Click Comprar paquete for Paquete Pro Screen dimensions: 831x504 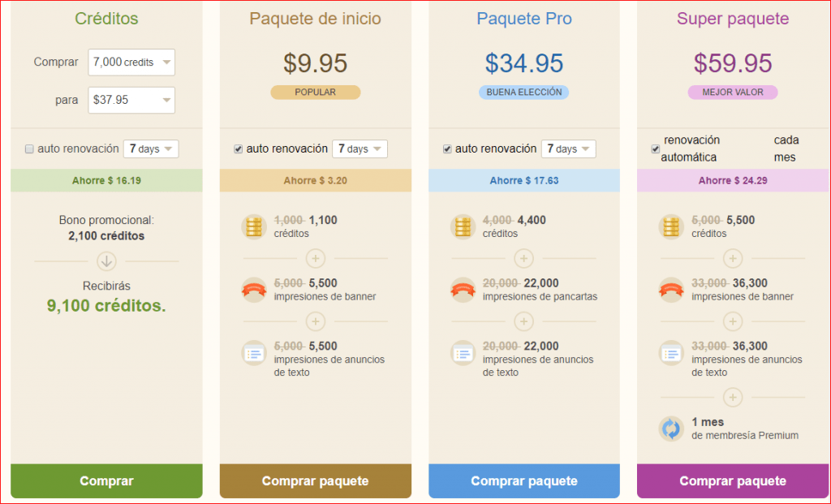(524, 481)
